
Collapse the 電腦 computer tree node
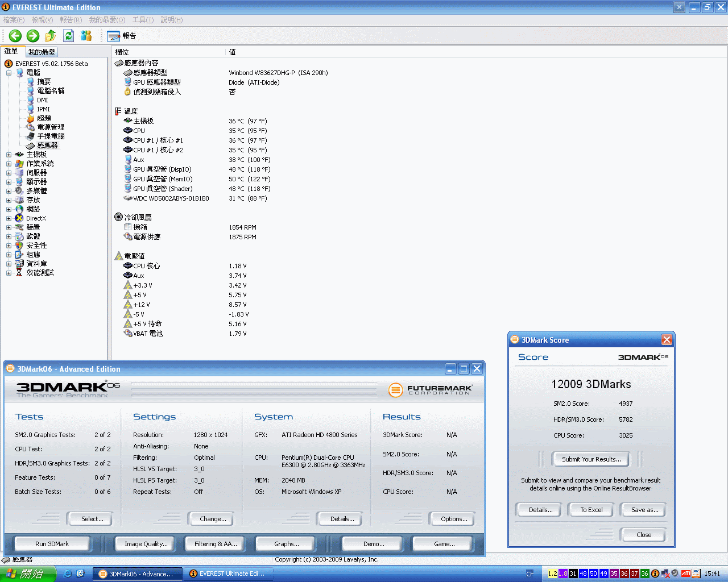[9, 73]
